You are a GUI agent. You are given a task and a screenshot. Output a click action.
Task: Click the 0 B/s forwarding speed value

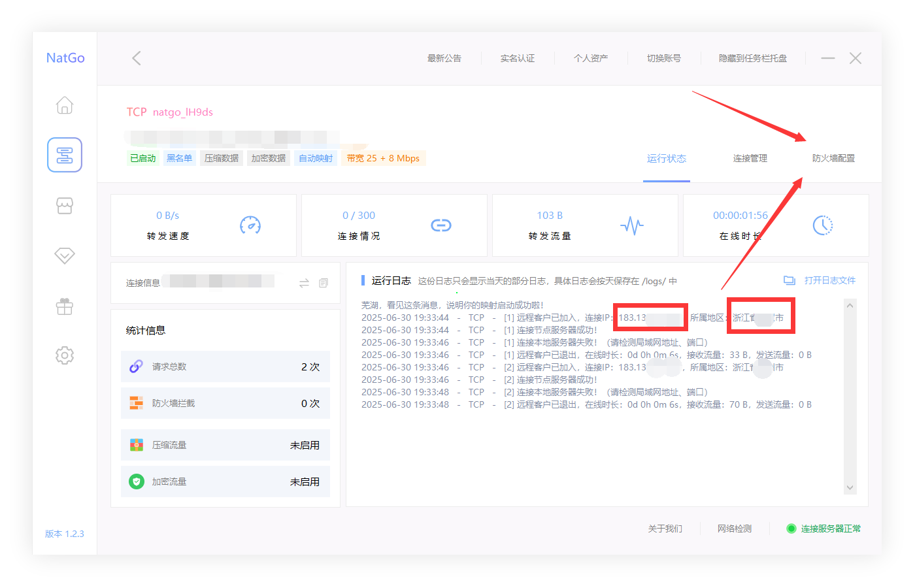click(x=167, y=215)
